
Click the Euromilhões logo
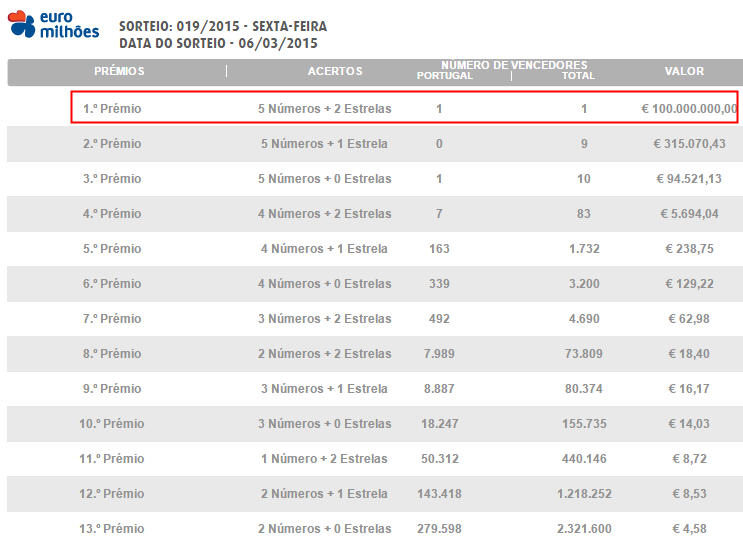[54, 24]
